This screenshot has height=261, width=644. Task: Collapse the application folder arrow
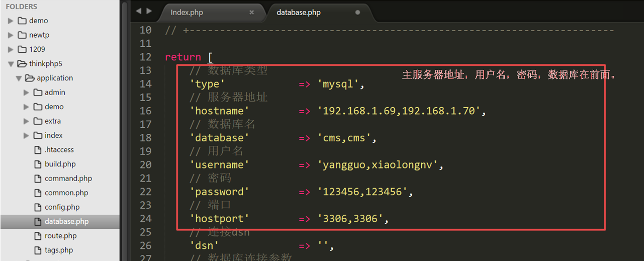click(19, 78)
